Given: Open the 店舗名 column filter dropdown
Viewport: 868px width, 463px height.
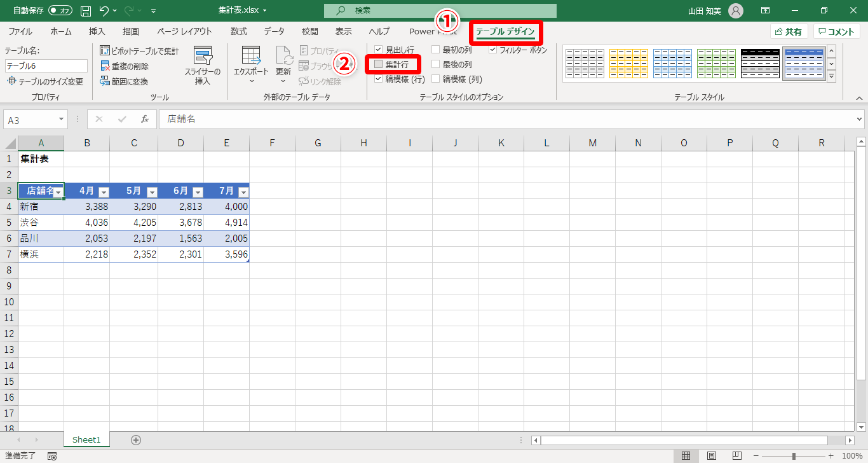Looking at the screenshot, I should (x=58, y=191).
